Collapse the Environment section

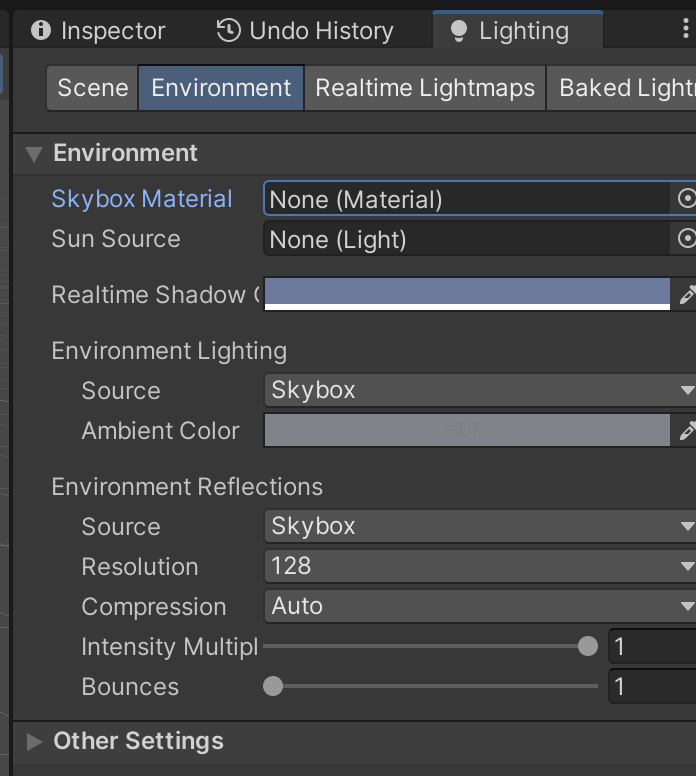34,154
